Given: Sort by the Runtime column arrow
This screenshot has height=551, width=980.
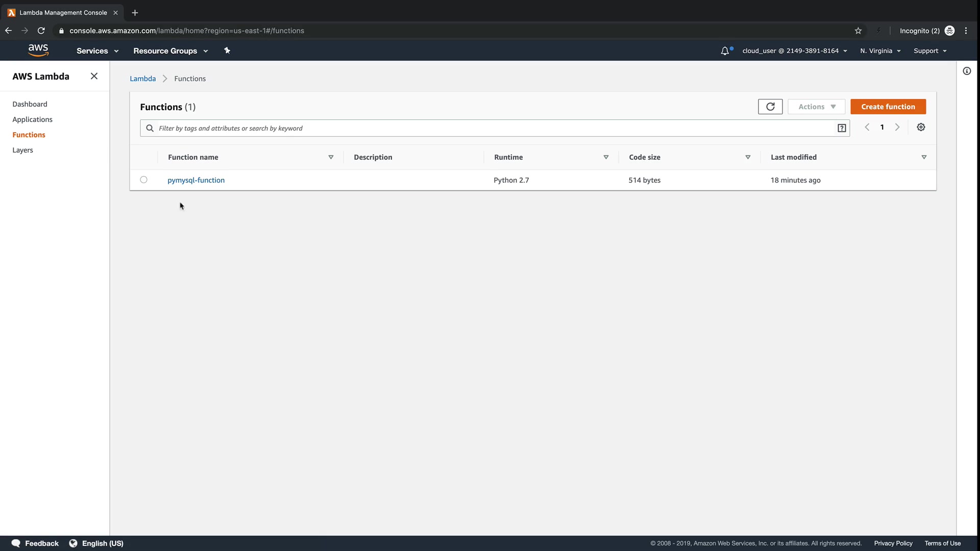Looking at the screenshot, I should (606, 158).
